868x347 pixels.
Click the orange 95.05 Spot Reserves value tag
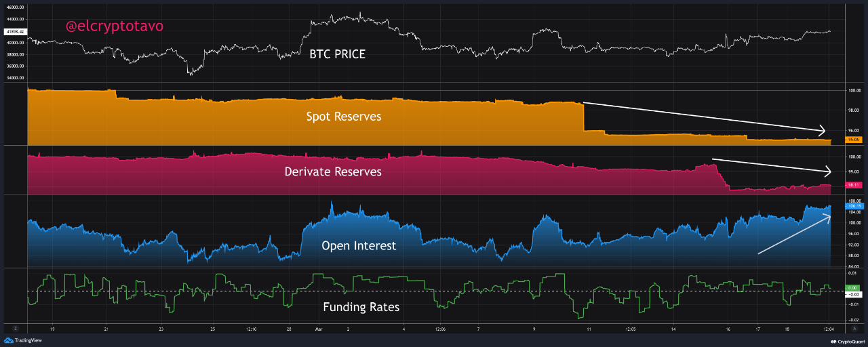pyautogui.click(x=852, y=140)
